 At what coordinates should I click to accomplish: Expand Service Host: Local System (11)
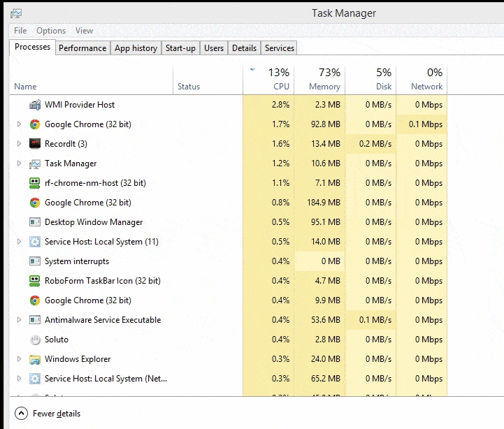(19, 241)
